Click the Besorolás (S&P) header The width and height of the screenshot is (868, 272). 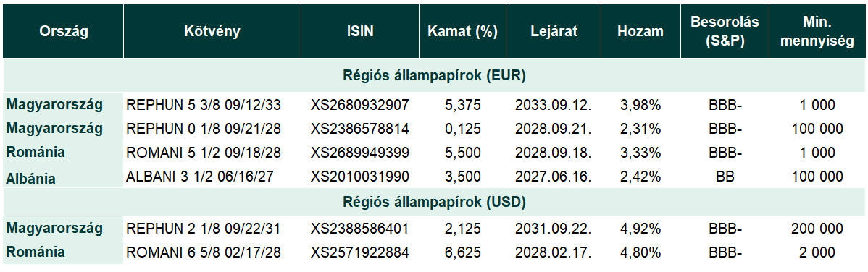pos(725,32)
